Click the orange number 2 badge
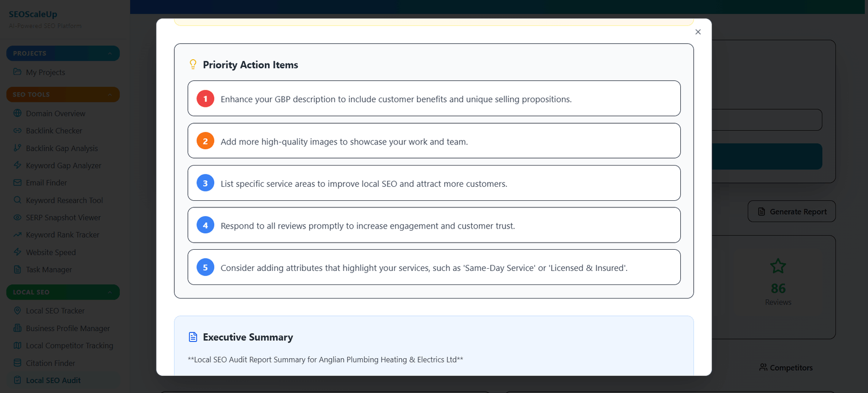Image resolution: width=868 pixels, height=393 pixels. pyautogui.click(x=205, y=141)
